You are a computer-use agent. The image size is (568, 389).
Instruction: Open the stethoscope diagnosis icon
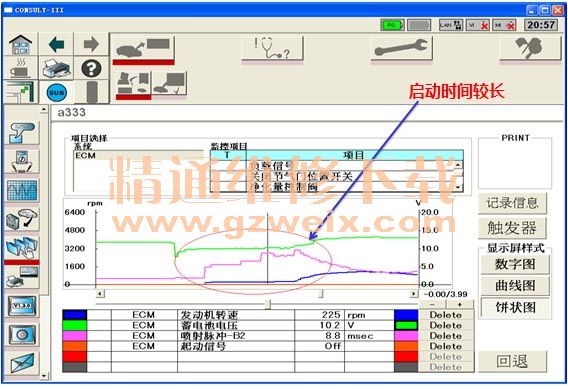coord(272,48)
